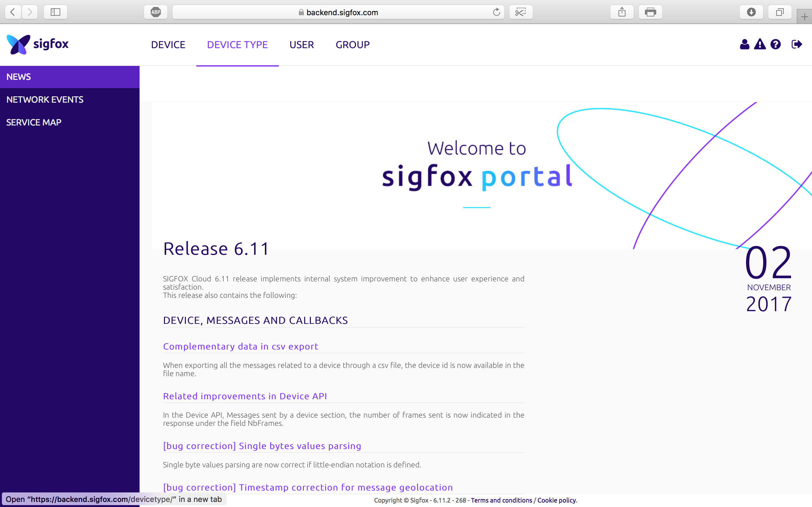Switch to the USER tab
This screenshot has height=507, width=812.
[x=302, y=45]
